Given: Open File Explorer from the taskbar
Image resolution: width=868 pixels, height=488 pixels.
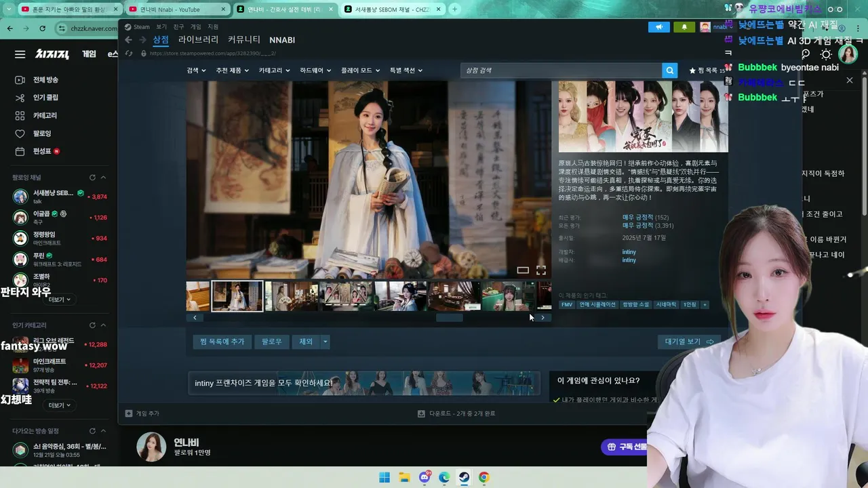Looking at the screenshot, I should (x=404, y=477).
